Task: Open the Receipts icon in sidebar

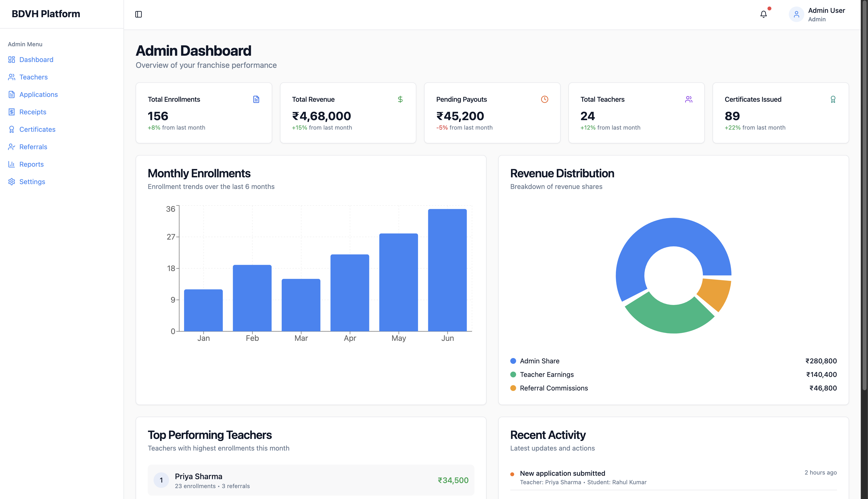Action: coord(11,112)
